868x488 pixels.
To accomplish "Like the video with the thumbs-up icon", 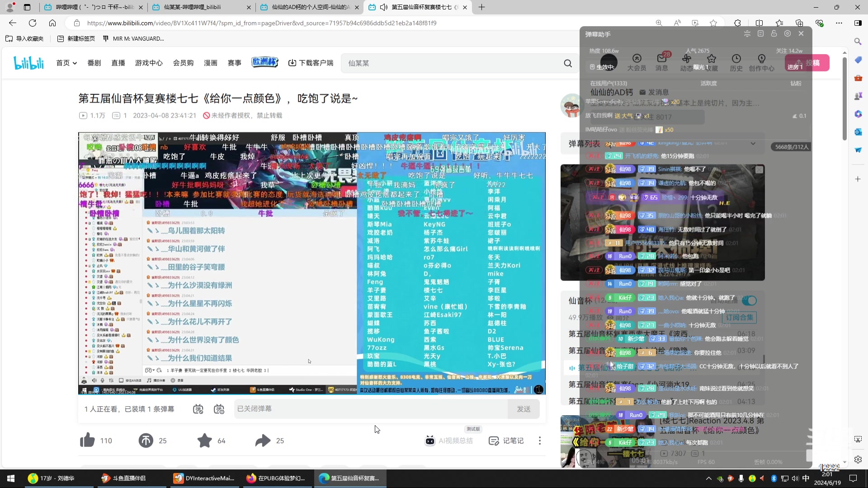I will click(x=87, y=440).
